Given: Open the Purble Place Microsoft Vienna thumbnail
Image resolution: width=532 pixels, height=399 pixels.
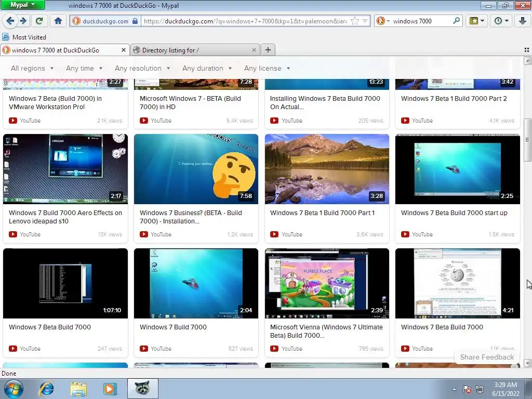Looking at the screenshot, I should [x=327, y=283].
